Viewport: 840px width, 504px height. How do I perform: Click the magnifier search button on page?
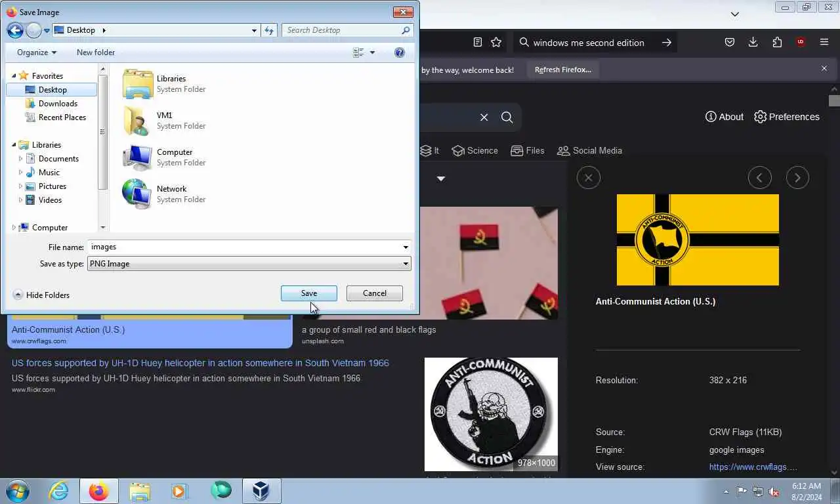click(x=507, y=117)
